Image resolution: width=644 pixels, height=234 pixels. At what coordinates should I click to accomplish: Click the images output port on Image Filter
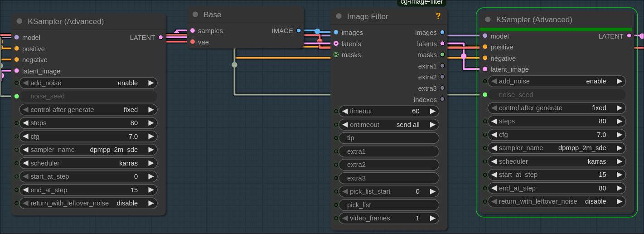tap(442, 33)
